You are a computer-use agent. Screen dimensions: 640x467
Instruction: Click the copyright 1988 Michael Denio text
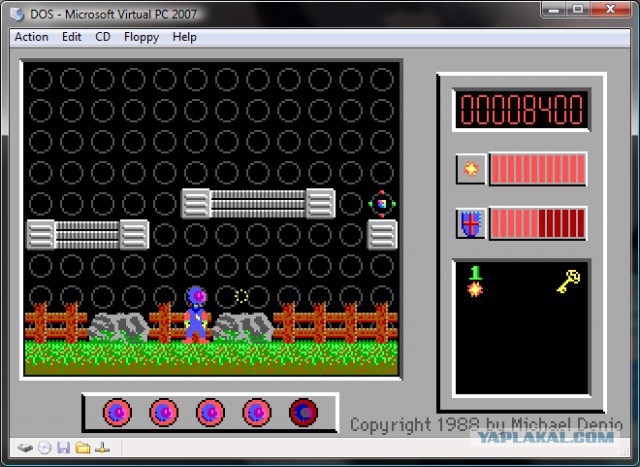coord(487,425)
